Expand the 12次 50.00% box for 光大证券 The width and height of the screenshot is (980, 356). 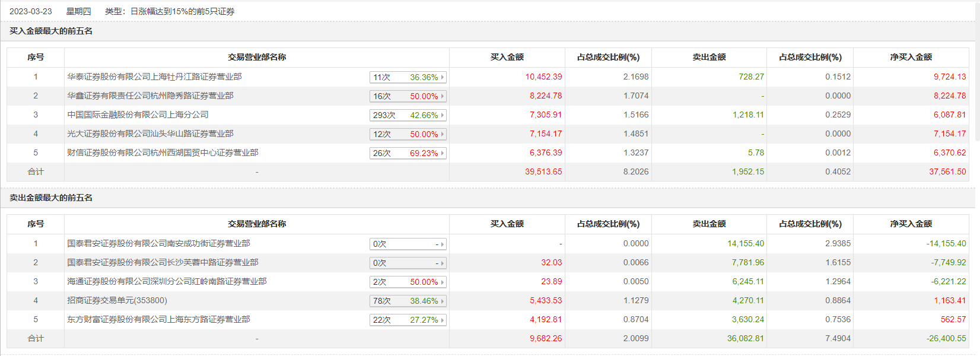pyautogui.click(x=408, y=134)
